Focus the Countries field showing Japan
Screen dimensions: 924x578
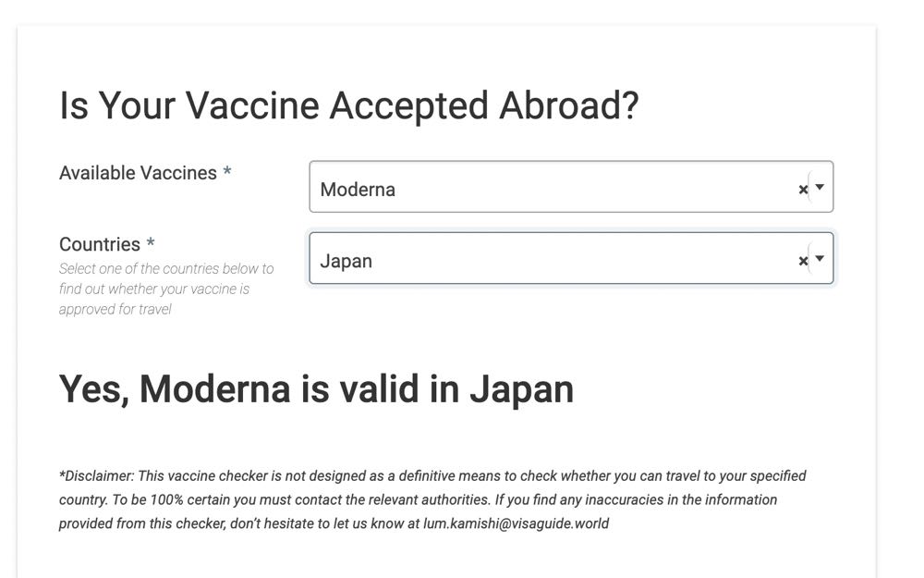(554, 259)
